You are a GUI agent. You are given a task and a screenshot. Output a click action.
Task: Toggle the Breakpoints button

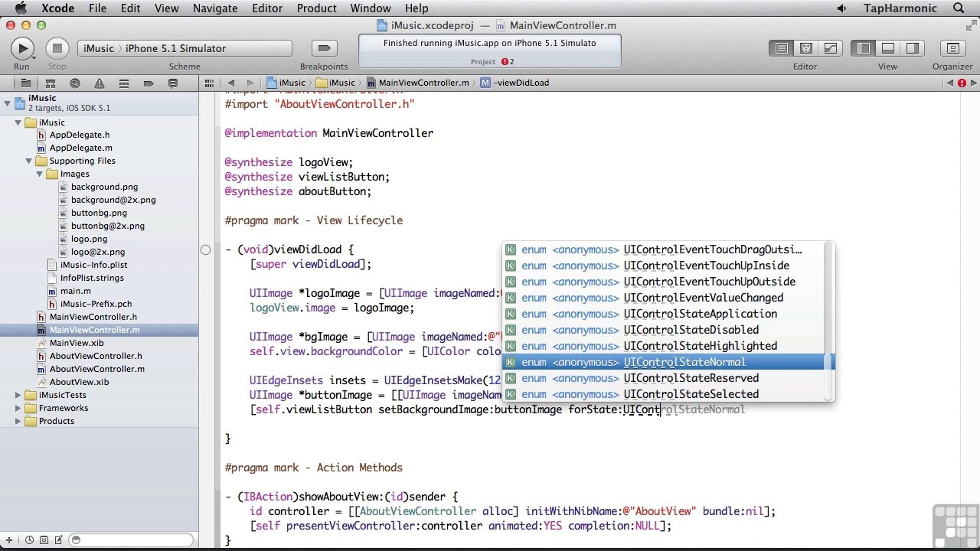click(324, 48)
